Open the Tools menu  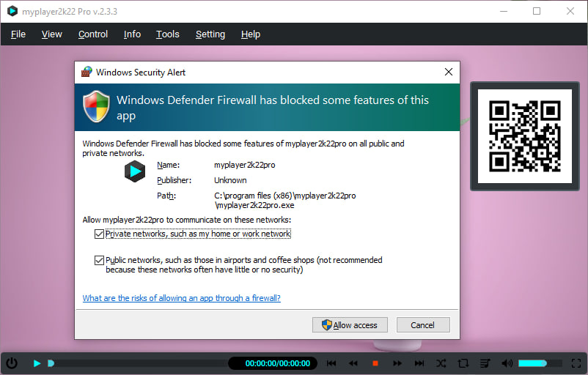pyautogui.click(x=167, y=34)
